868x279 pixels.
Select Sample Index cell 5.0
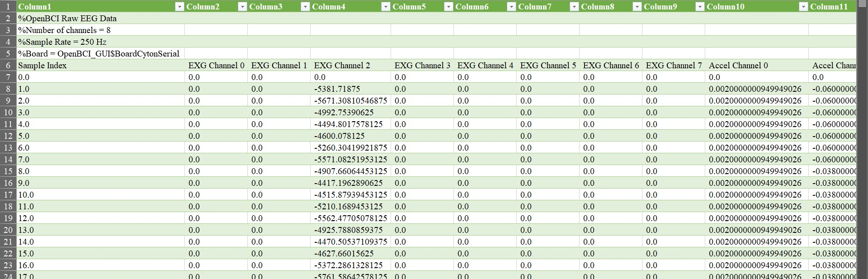(x=100, y=136)
